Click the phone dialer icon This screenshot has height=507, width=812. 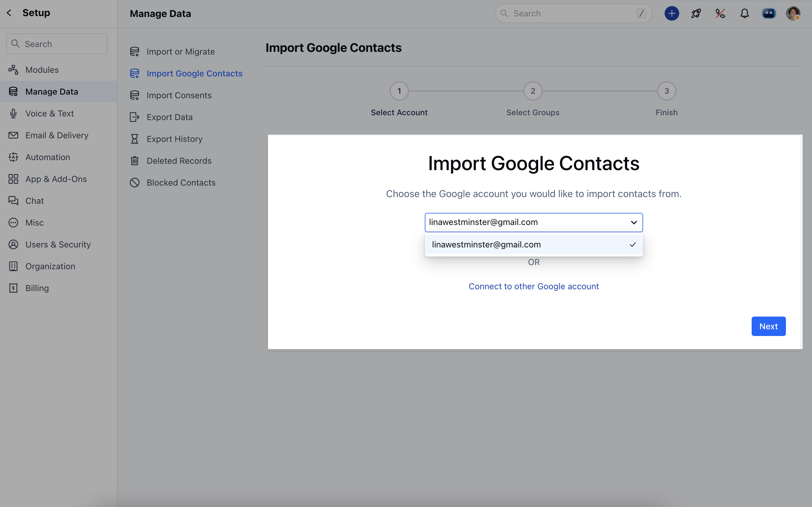720,13
